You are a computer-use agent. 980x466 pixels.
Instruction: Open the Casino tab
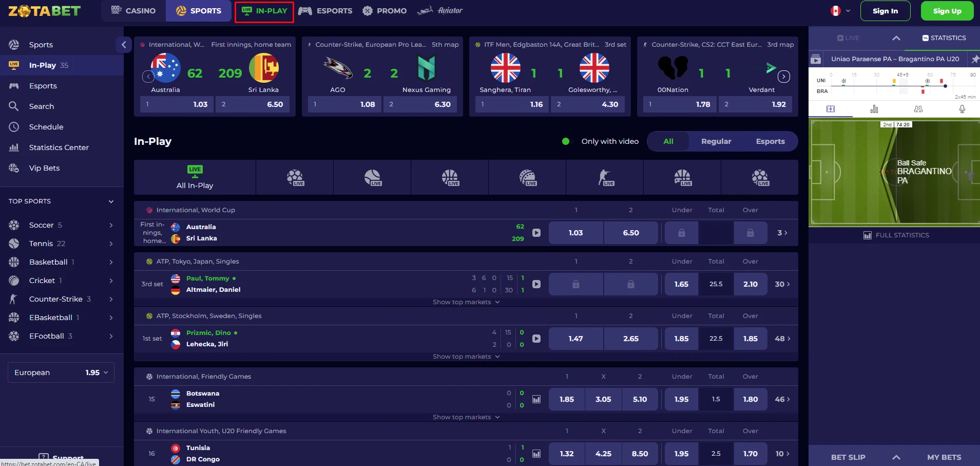coord(134,11)
